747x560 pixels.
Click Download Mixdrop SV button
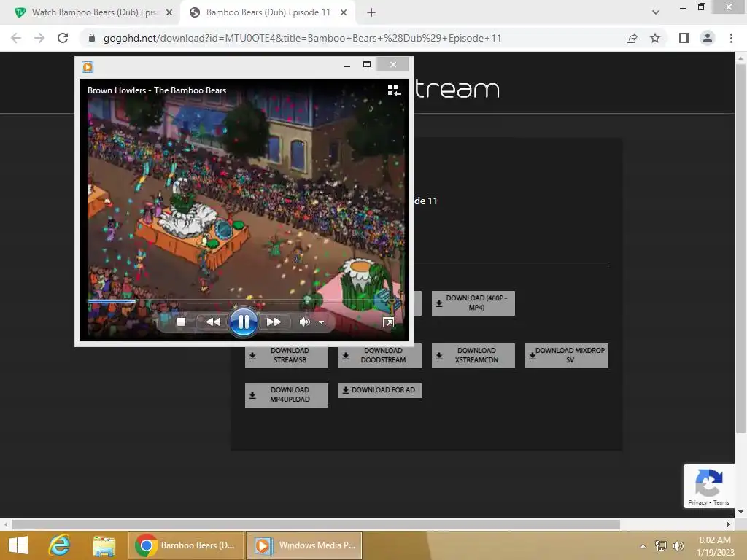[x=566, y=355]
